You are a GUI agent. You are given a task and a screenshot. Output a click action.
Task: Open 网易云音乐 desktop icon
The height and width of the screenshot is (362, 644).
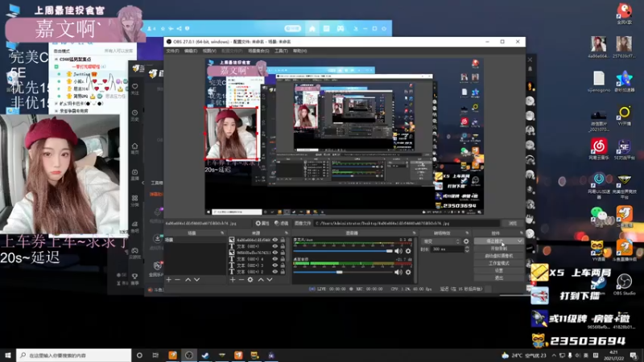point(599,149)
